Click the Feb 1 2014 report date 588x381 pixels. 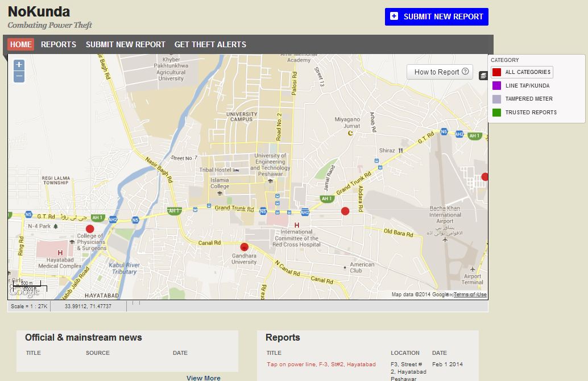click(x=448, y=364)
